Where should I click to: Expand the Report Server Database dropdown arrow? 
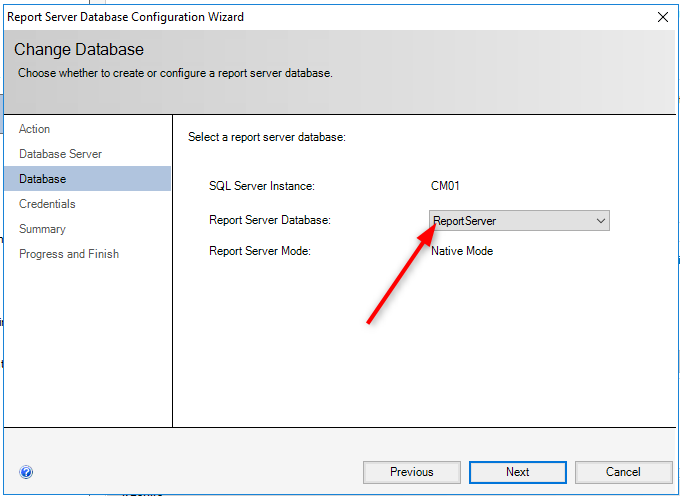pos(601,221)
